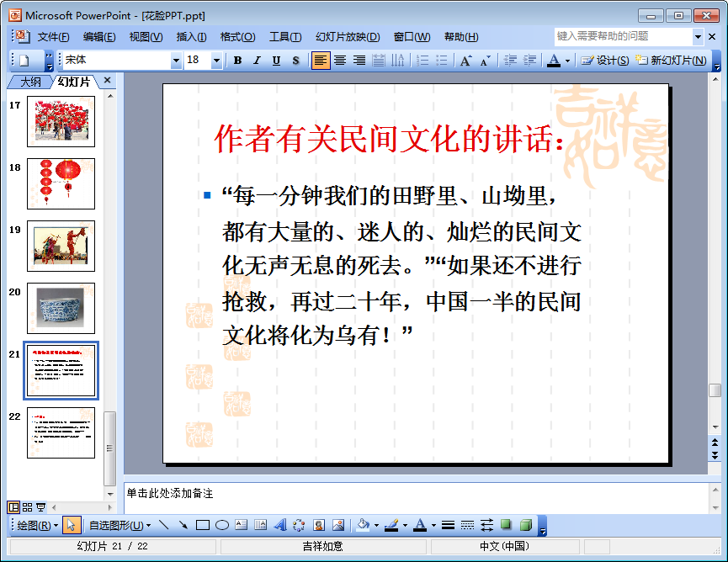The width and height of the screenshot is (728, 562).
Task: Toggle bulleted list formatting
Action: click(x=442, y=61)
